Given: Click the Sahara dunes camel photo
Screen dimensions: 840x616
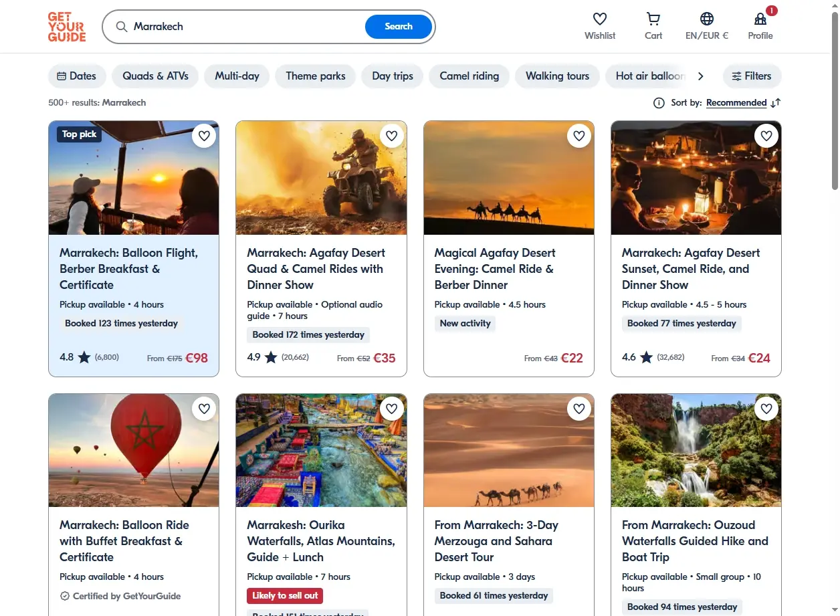Looking at the screenshot, I should click(x=509, y=450).
